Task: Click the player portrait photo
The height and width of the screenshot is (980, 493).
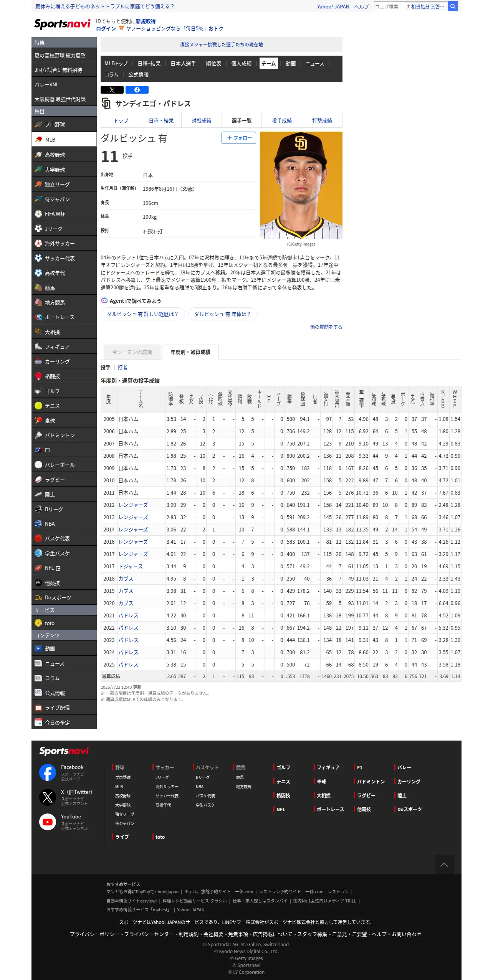Action: tap(301, 185)
